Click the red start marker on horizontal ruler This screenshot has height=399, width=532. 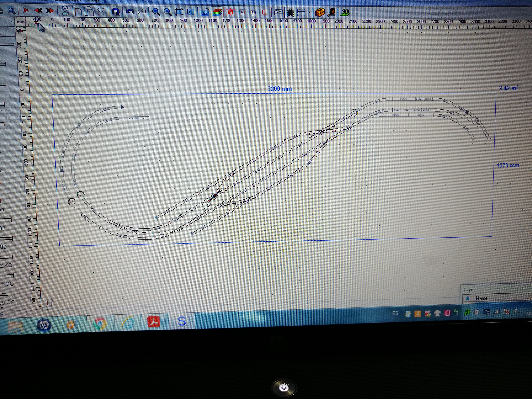click(x=36, y=23)
